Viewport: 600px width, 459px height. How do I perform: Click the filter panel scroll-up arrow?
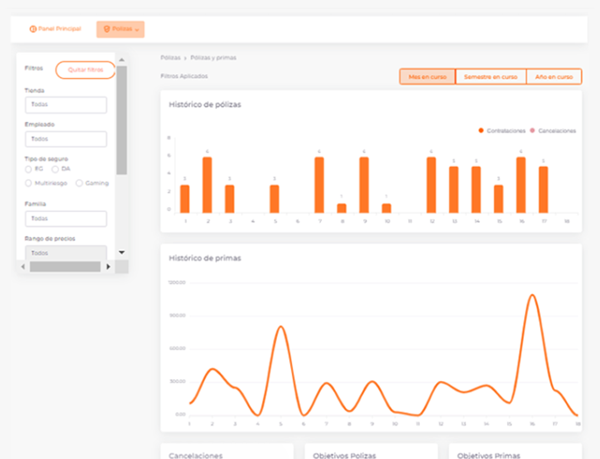tap(122, 60)
